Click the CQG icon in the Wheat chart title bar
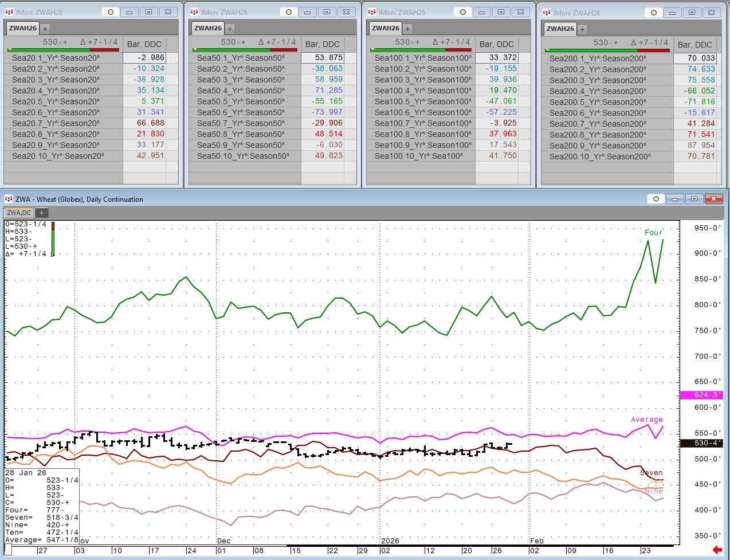The width and height of the screenshot is (730, 560). 8,199
